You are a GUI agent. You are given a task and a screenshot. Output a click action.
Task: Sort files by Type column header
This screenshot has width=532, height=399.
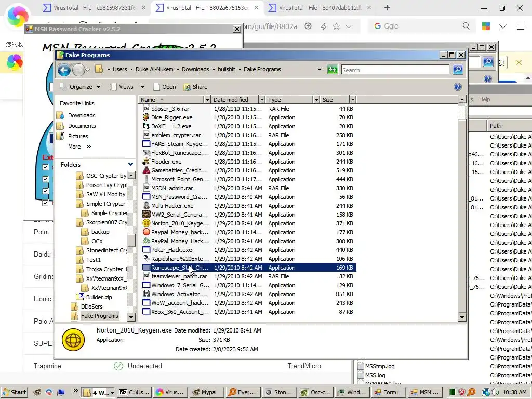[289, 100]
